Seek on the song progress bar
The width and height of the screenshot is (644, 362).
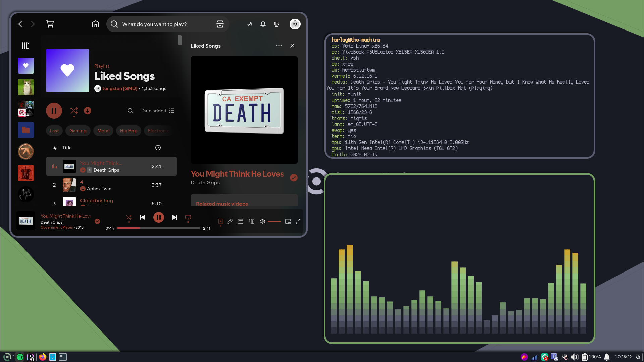coord(158,228)
